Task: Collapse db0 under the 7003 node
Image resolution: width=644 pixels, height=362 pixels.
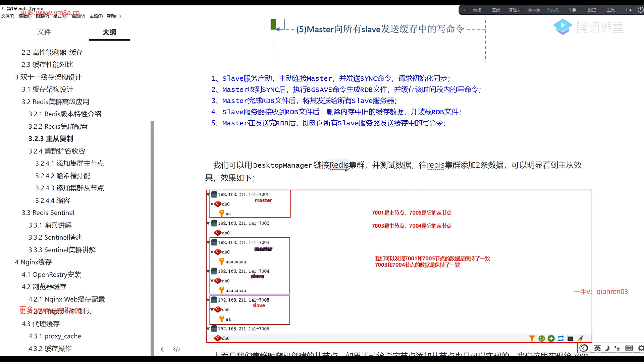Action: click(x=212, y=252)
